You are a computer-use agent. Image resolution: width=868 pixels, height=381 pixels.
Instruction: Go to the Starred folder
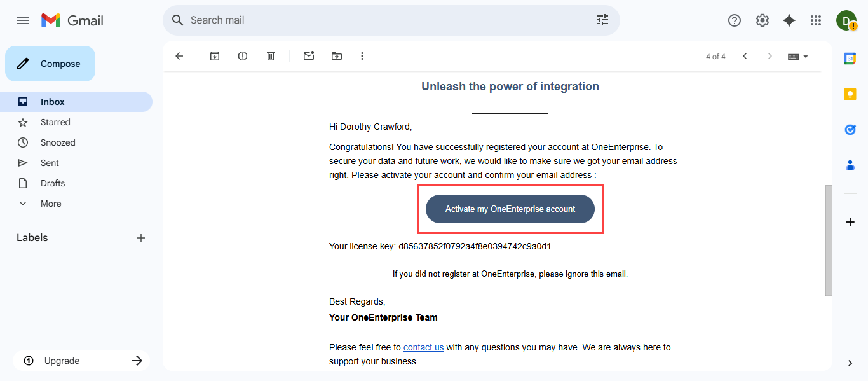coord(55,122)
